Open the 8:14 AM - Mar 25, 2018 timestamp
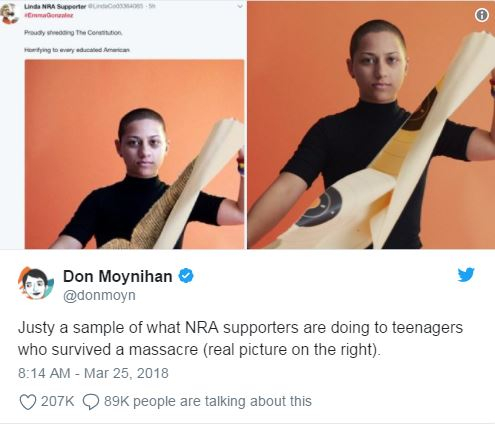The image size is (495, 429). pyautogui.click(x=93, y=373)
